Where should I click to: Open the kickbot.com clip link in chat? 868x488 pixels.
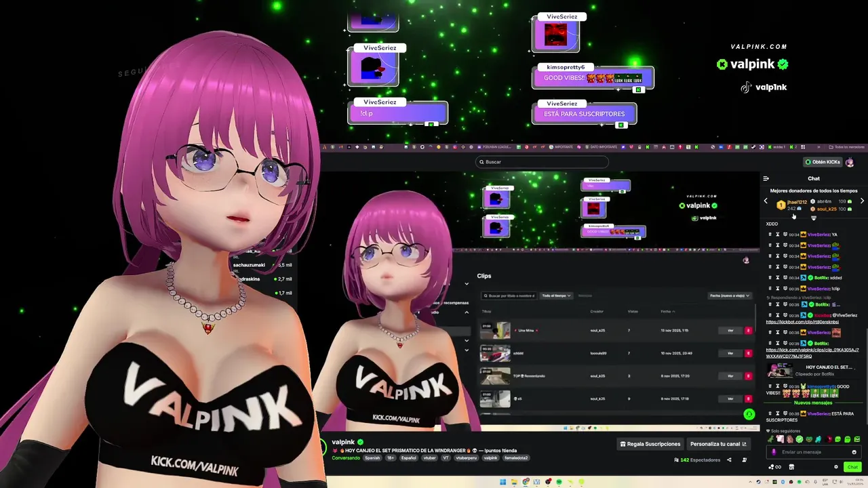click(x=802, y=322)
